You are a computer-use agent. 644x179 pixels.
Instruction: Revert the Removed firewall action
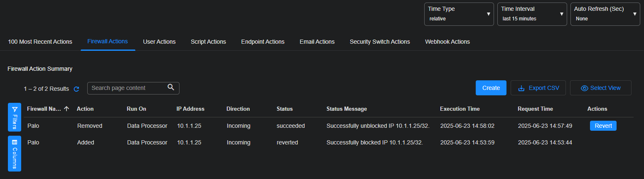coord(603,126)
